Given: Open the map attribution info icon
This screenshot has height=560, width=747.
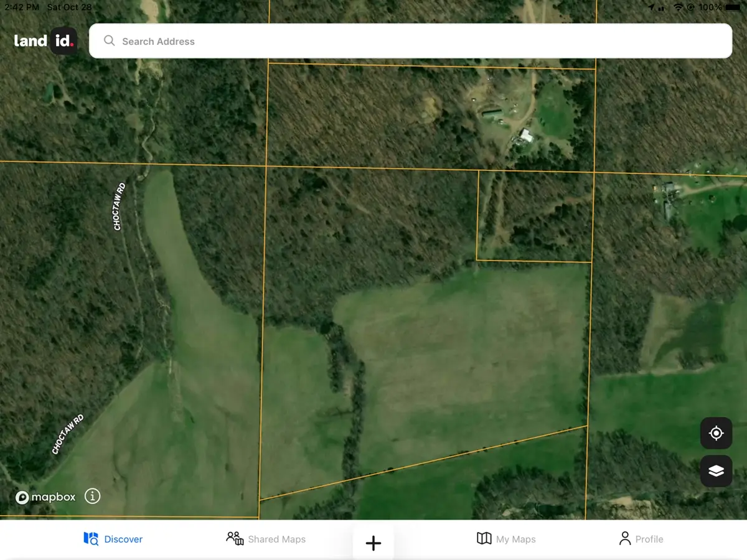Looking at the screenshot, I should [x=92, y=496].
